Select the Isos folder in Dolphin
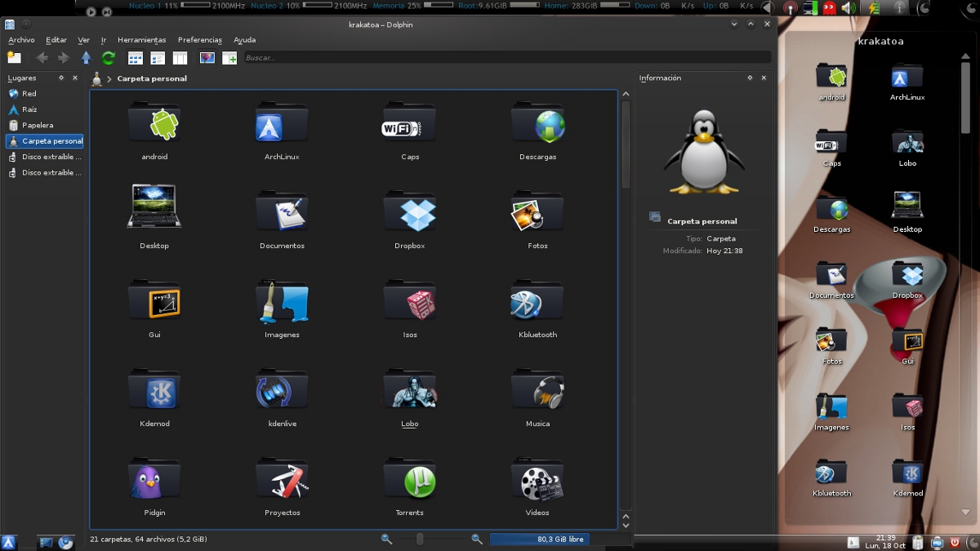The width and height of the screenshot is (980, 551). point(410,309)
